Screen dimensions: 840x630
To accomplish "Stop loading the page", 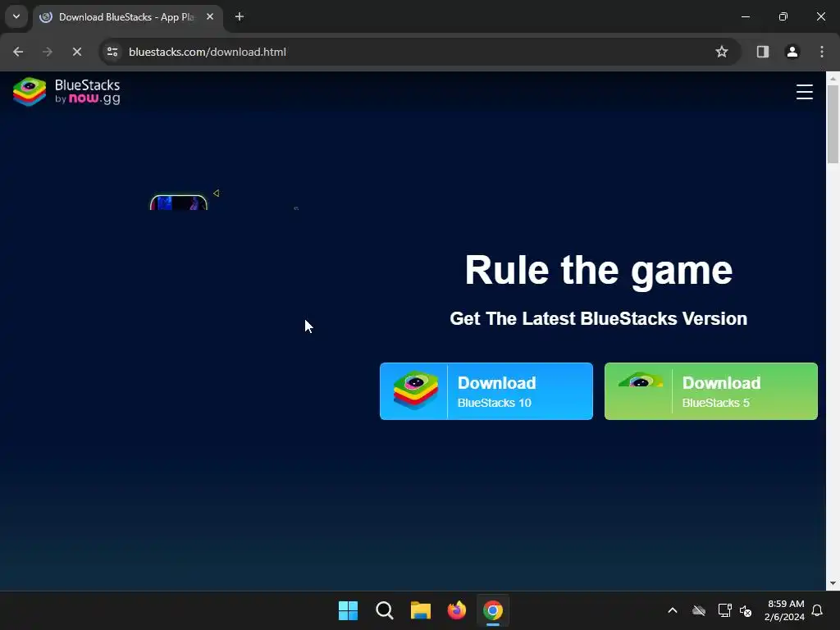I will point(76,52).
